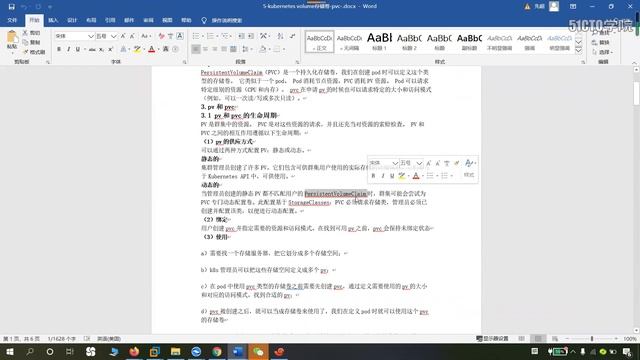Open the ribbon font size dropdown
Screen dimensions: 640x360
click(113, 36)
